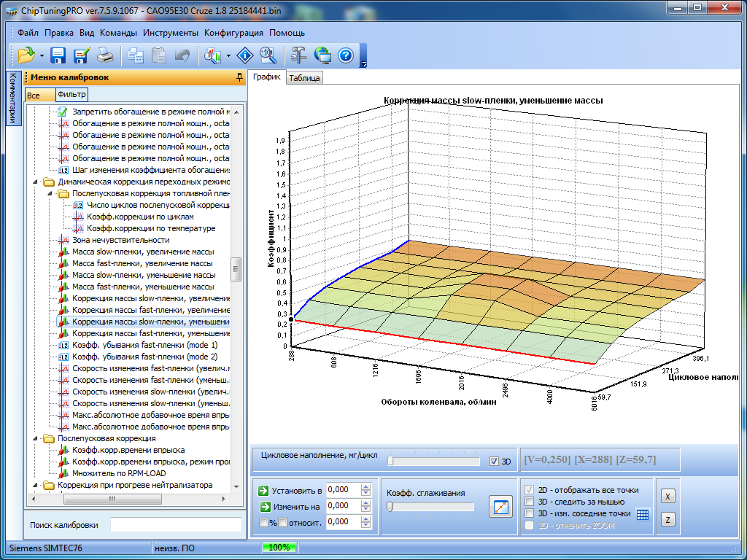Collapse 'Динамическая коррекция переходных режимов' tree node

coord(36,182)
